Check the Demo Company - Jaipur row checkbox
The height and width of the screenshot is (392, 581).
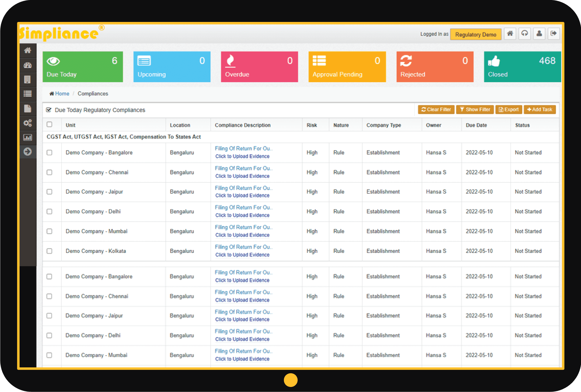click(50, 192)
